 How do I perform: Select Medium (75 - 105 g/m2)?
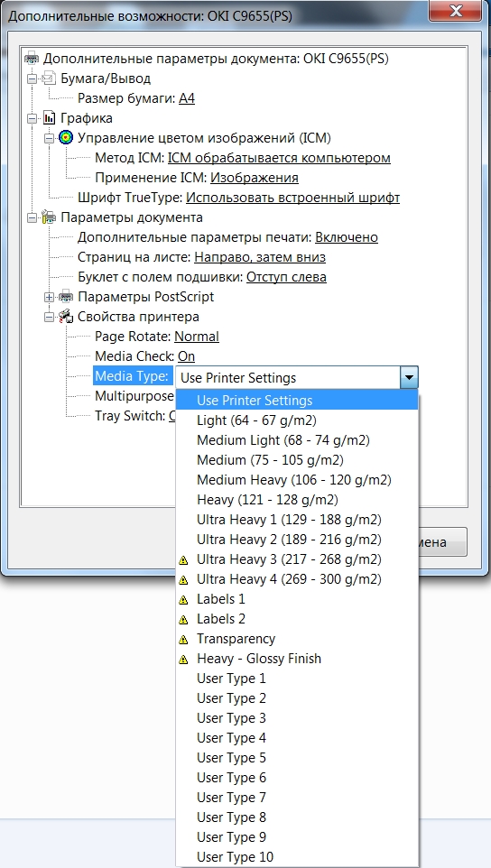point(297,460)
